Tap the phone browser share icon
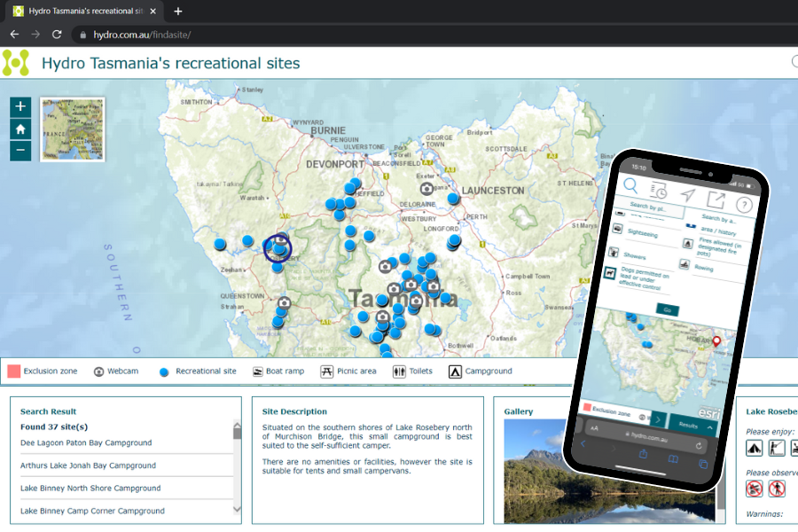 (x=644, y=454)
